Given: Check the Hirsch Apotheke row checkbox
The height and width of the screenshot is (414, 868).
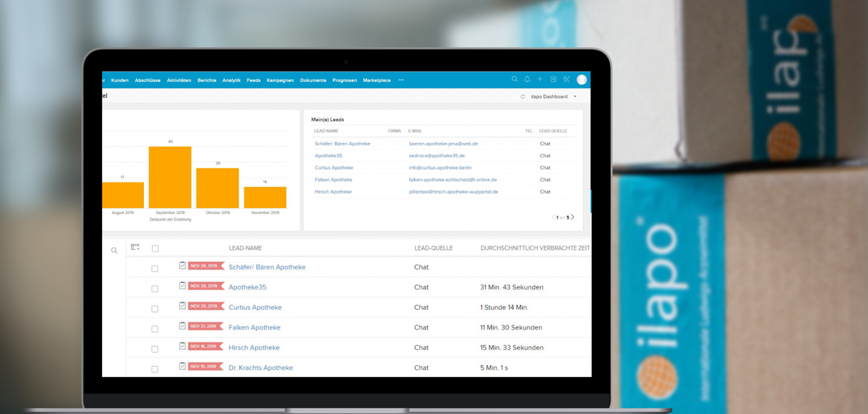Looking at the screenshot, I should [x=155, y=349].
